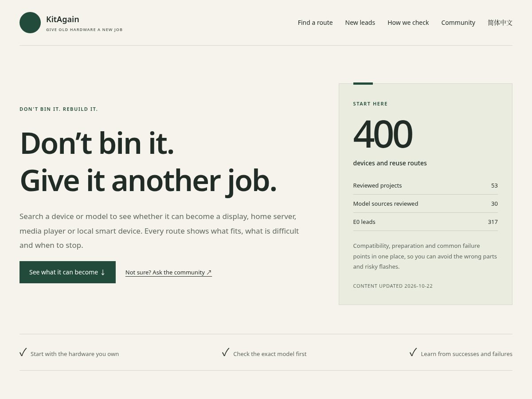Click the START HERE label
Viewport: 532px width, 399px height.
[370, 104]
